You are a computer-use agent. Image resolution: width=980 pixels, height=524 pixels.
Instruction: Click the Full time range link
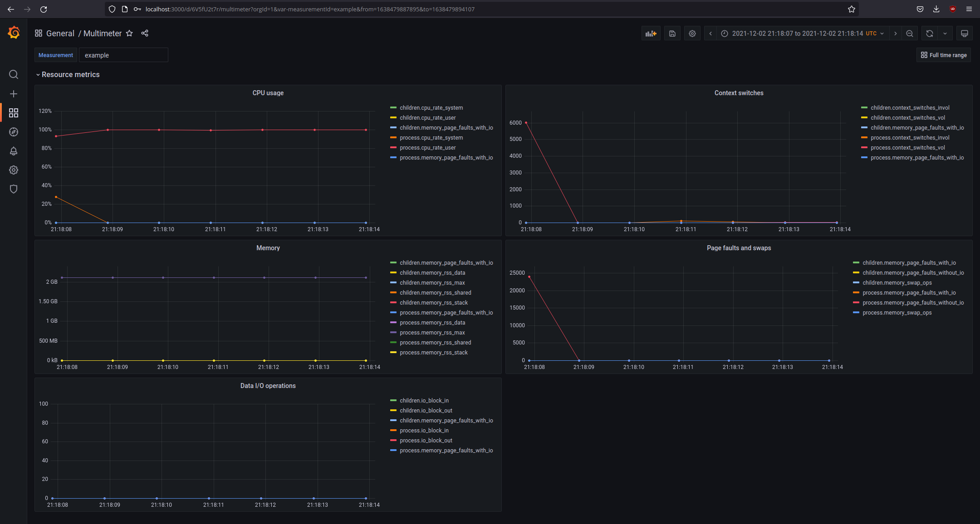pos(944,55)
